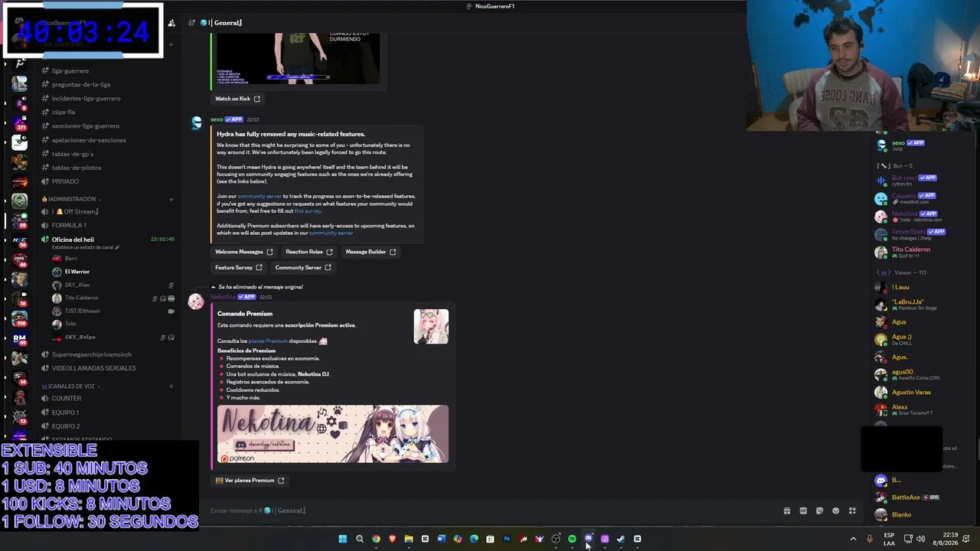This screenshot has width=980, height=551.
Task: Open Photoshop from taskbar
Action: (x=506, y=539)
